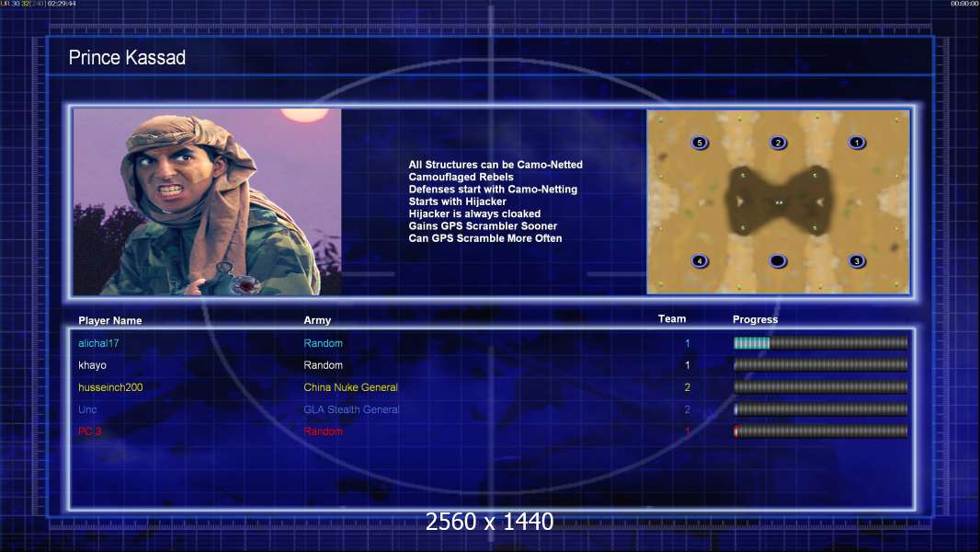The image size is (980, 552).
Task: Select player name alichal17
Action: coord(98,343)
